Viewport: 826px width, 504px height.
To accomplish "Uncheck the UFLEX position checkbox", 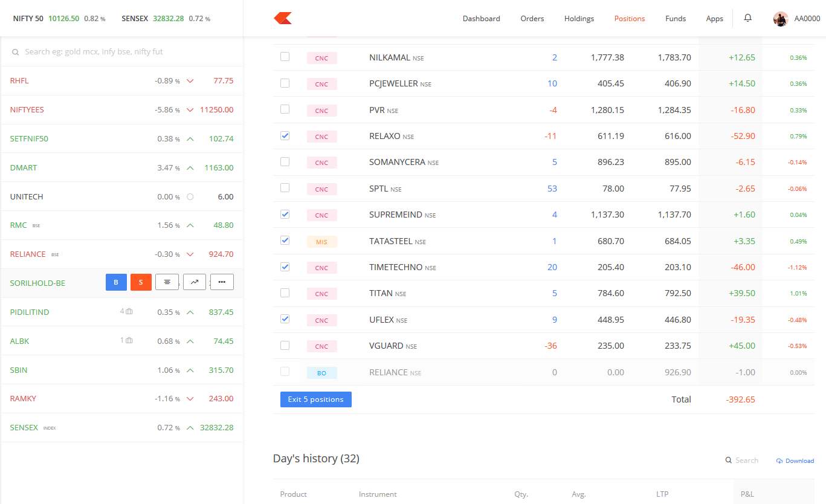I will (285, 319).
